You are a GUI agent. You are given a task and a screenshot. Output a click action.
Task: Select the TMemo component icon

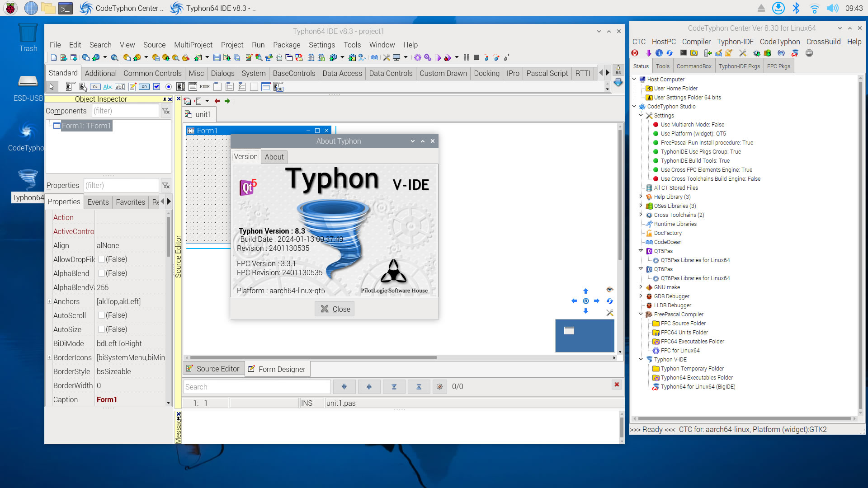pos(132,87)
